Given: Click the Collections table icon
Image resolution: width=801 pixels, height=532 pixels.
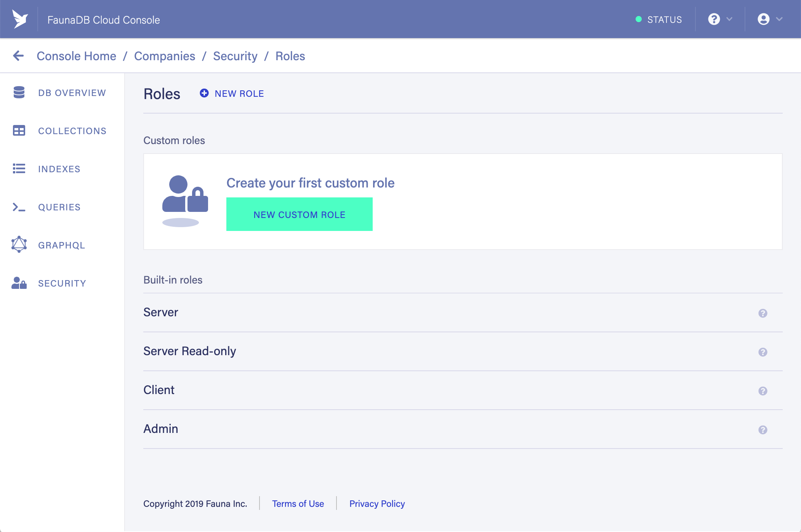Looking at the screenshot, I should (19, 131).
